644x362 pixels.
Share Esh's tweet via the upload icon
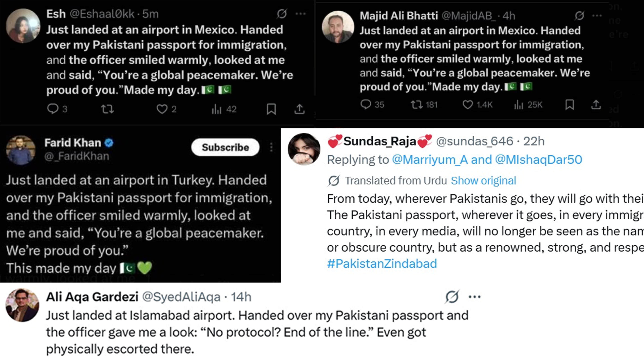[x=299, y=109]
